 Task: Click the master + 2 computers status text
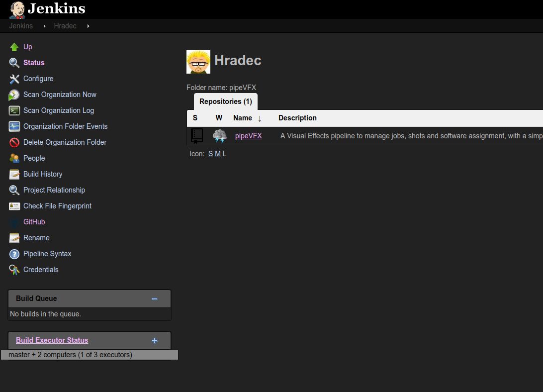[x=70, y=355]
